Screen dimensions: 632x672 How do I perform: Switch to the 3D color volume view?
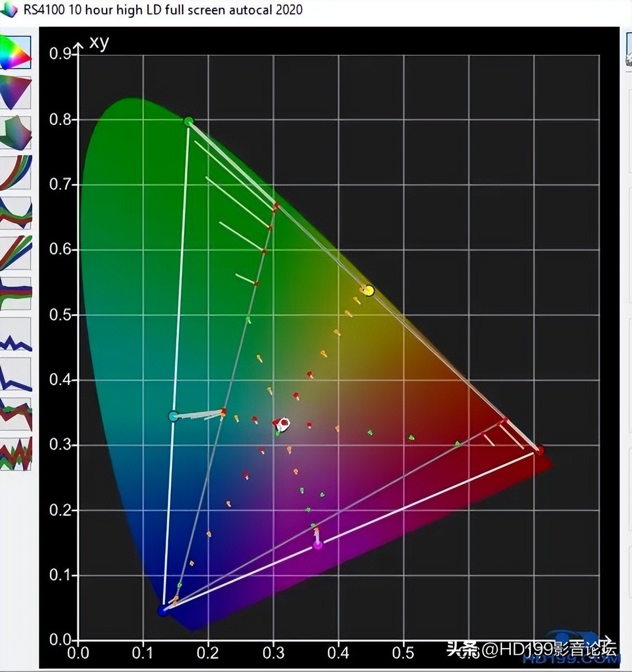coord(16,132)
